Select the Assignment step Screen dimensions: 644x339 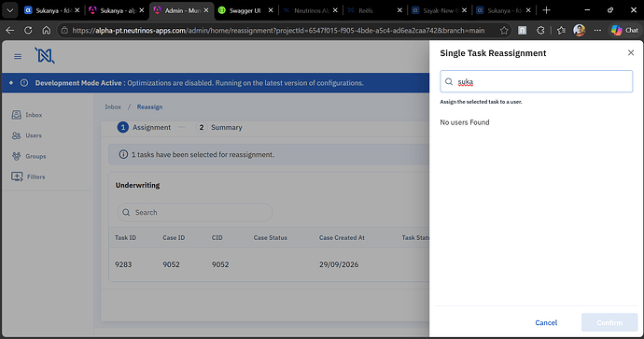144,127
